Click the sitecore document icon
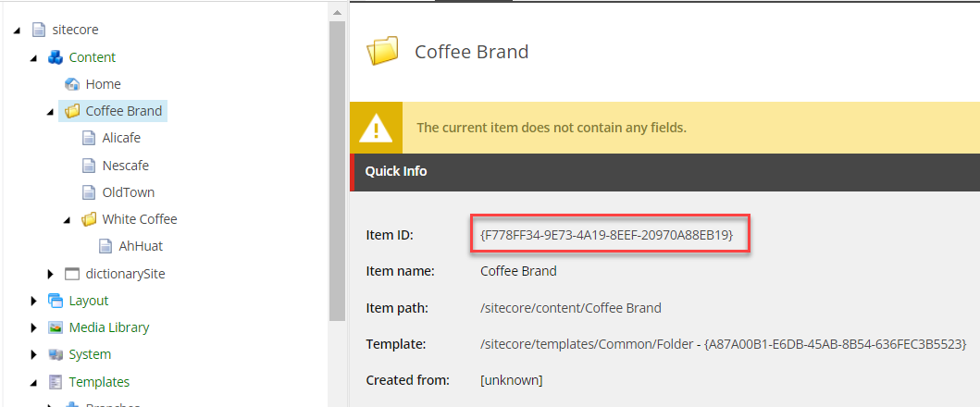This screenshot has height=407, width=980. [39, 30]
